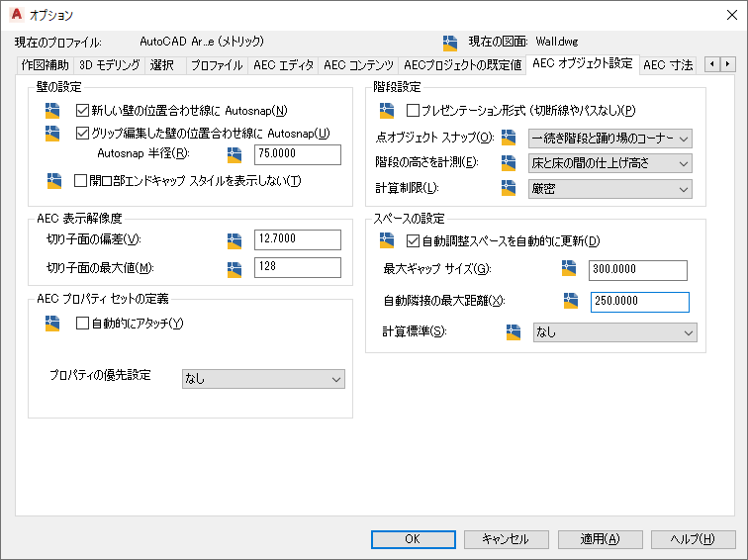
Task: Switch to AECプロジェクトの既定値 tab
Action: (x=462, y=65)
